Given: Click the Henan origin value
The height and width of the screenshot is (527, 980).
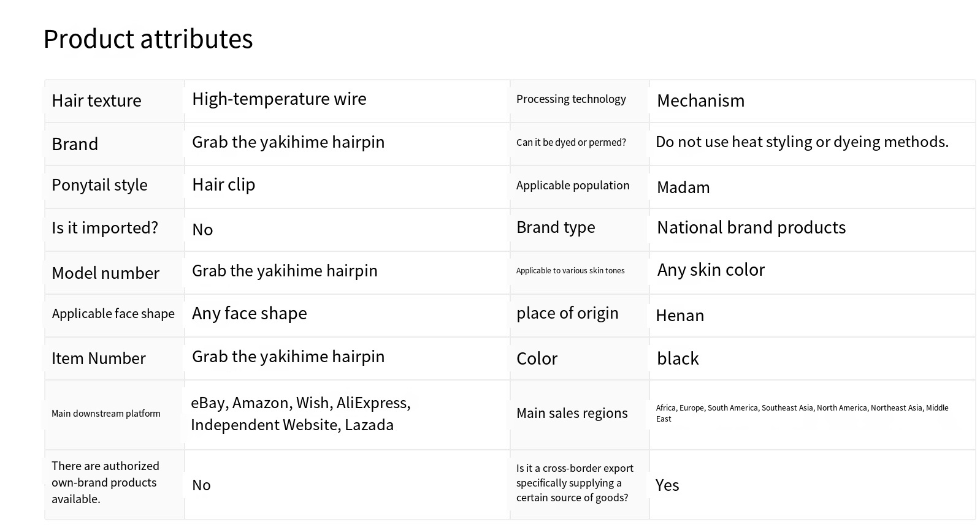Looking at the screenshot, I should [x=679, y=316].
